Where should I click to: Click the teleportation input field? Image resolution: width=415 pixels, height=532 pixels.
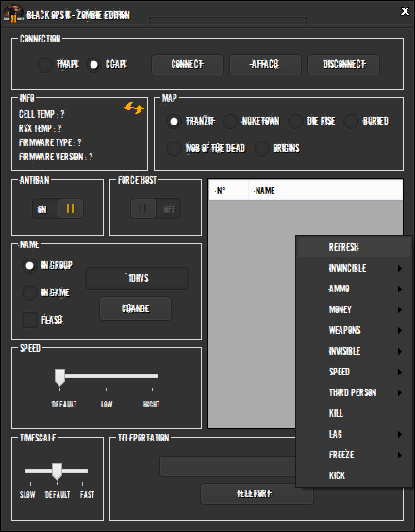pos(228,467)
